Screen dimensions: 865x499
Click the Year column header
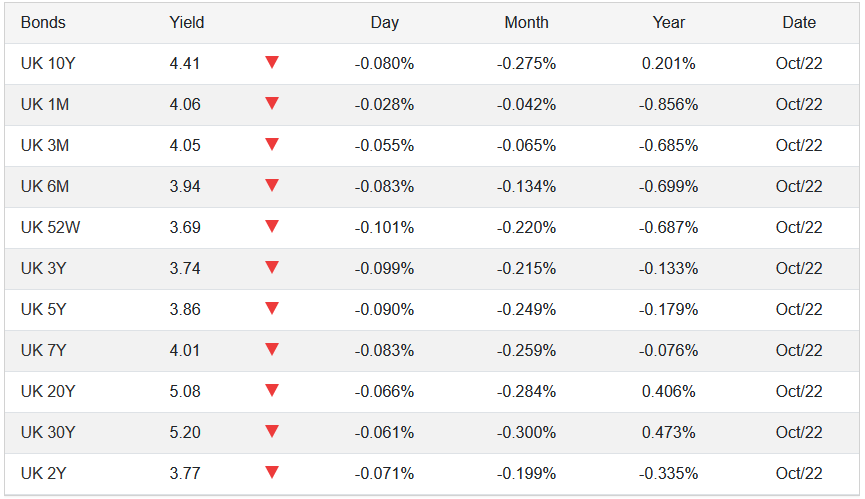click(669, 22)
